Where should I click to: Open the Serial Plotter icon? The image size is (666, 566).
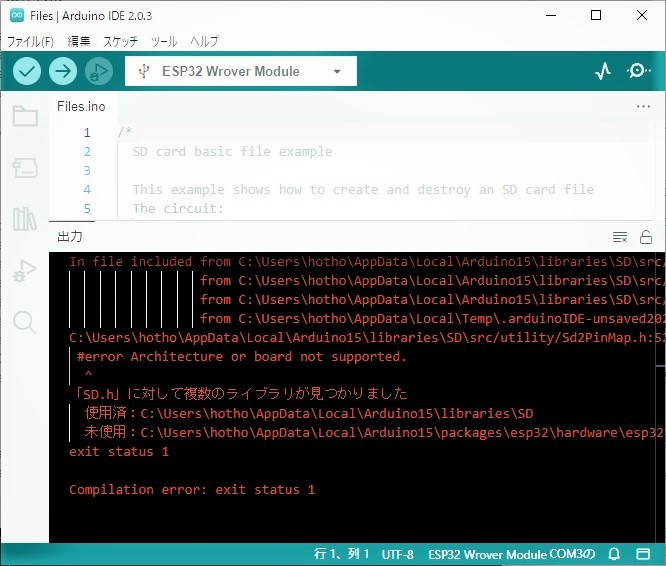pyautogui.click(x=603, y=71)
